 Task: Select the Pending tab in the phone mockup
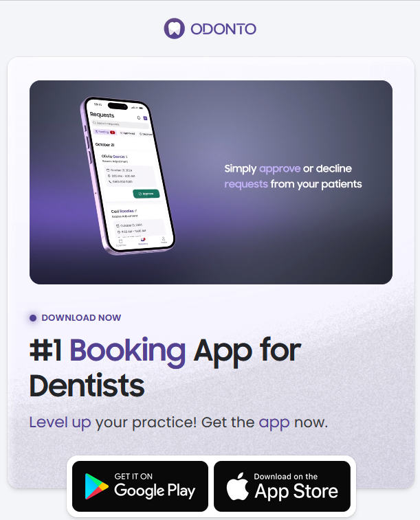104,132
